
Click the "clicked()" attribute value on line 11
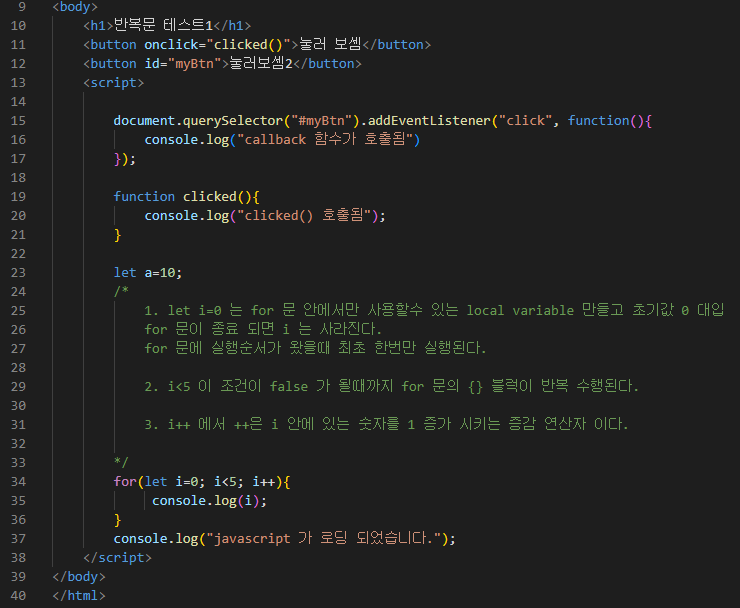(248, 45)
